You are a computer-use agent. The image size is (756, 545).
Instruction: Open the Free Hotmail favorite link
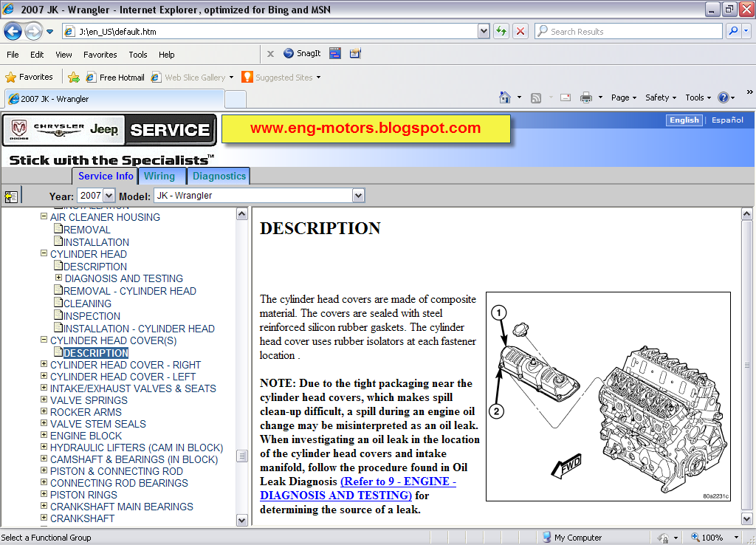pyautogui.click(x=115, y=77)
